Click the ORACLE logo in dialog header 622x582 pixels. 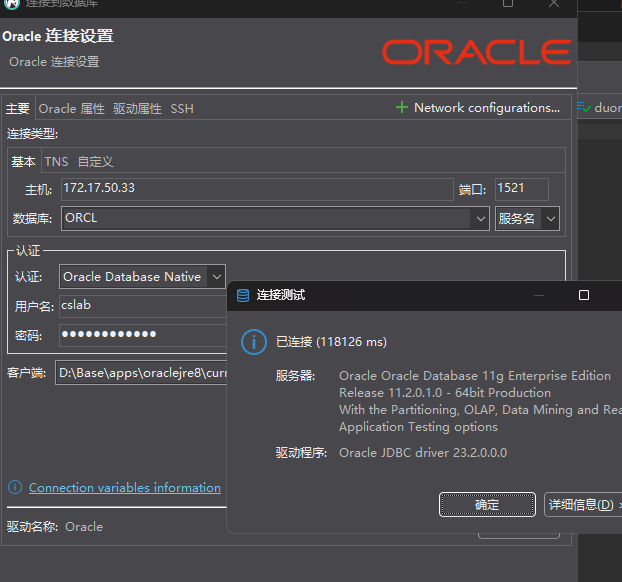477,52
